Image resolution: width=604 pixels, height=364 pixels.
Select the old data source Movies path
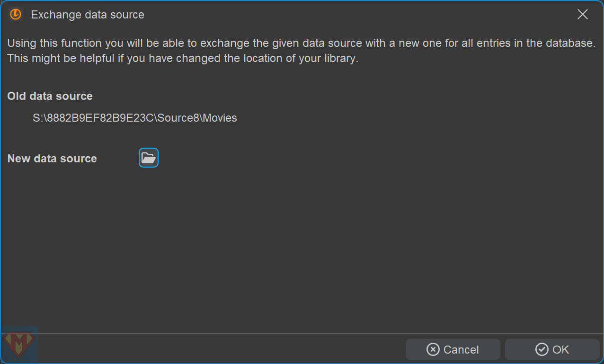tap(134, 118)
